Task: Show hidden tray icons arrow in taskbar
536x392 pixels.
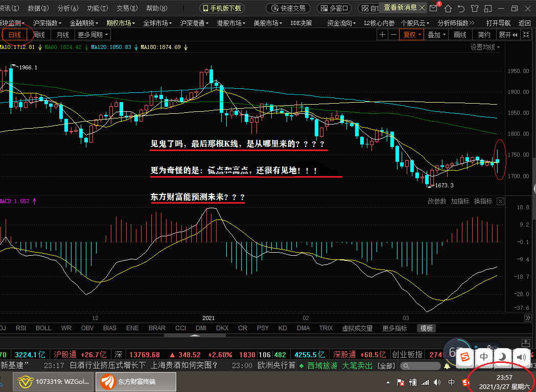Action: tap(388, 382)
